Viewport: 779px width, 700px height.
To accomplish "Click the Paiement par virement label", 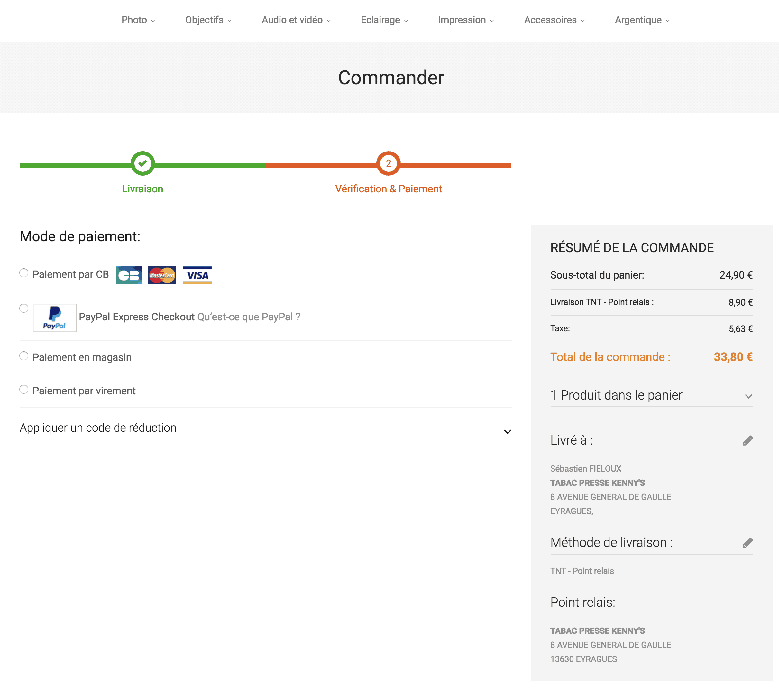I will pos(84,391).
